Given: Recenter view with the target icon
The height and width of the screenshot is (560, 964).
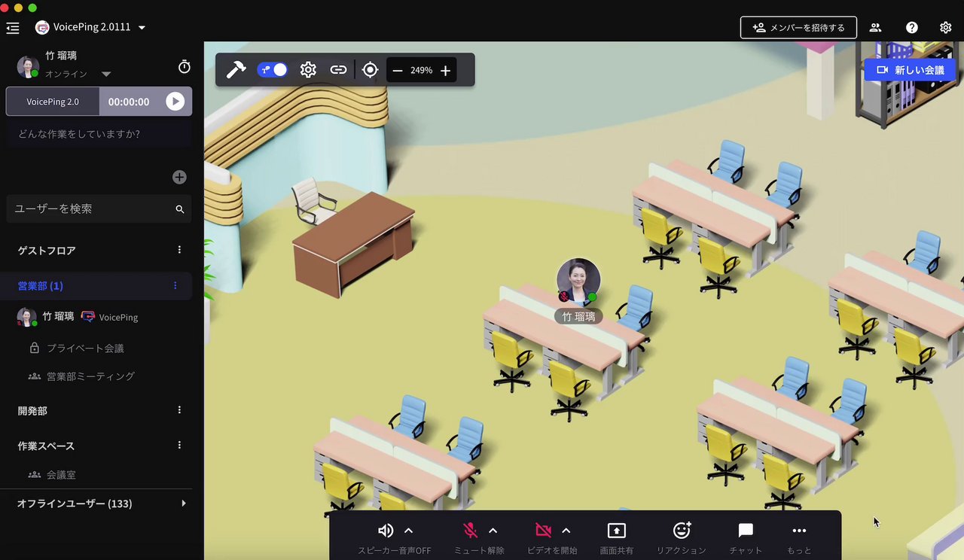Looking at the screenshot, I should coord(370,70).
